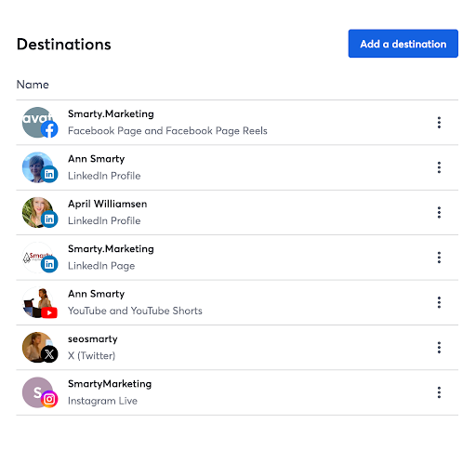Open kebab menu for Ann Smarty YouTube
Viewport: 476px width, 464px height.
click(x=439, y=302)
